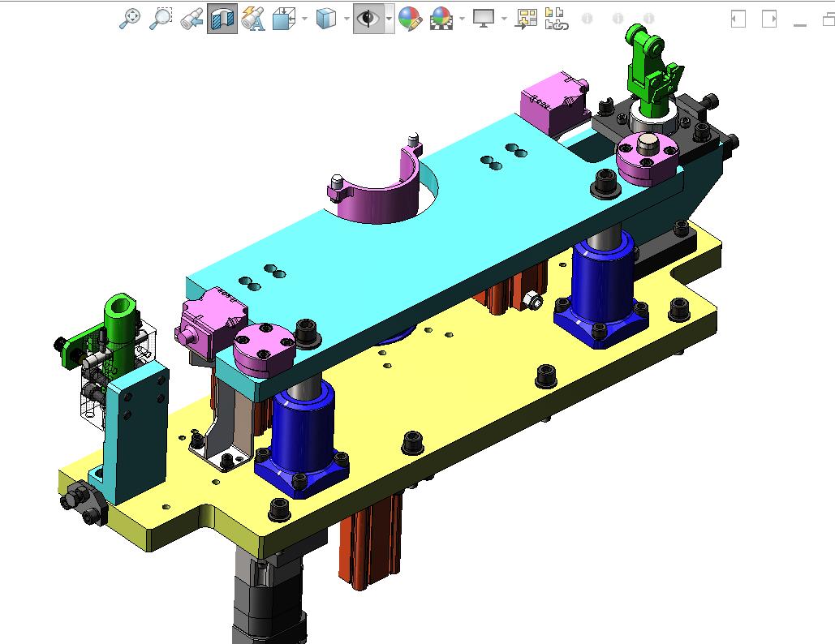Click the left-arrow document window button

pos(738,19)
